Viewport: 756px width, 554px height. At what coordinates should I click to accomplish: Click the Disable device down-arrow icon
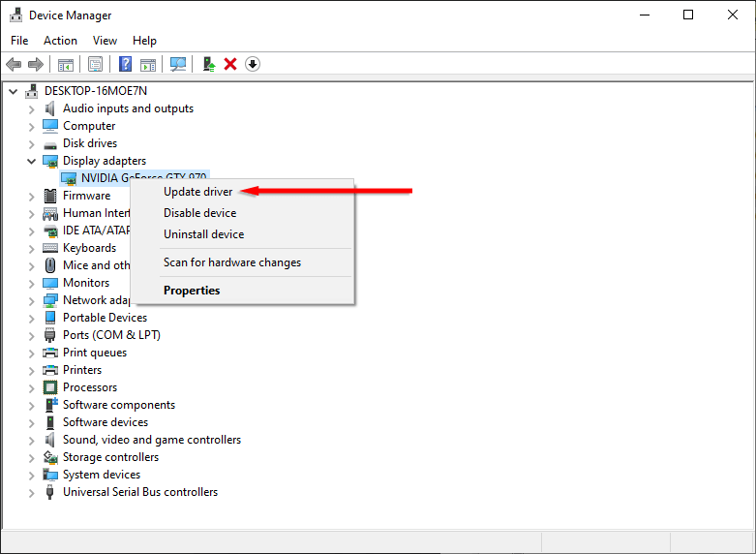click(253, 64)
